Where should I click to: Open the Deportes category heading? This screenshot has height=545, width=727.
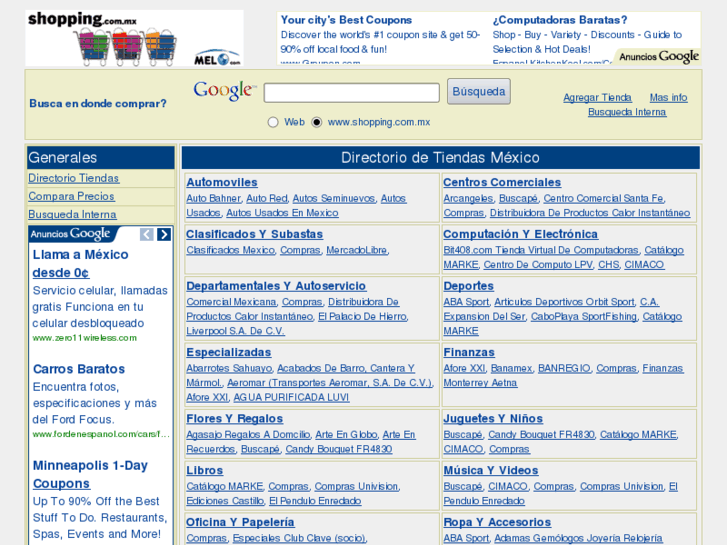click(x=469, y=286)
